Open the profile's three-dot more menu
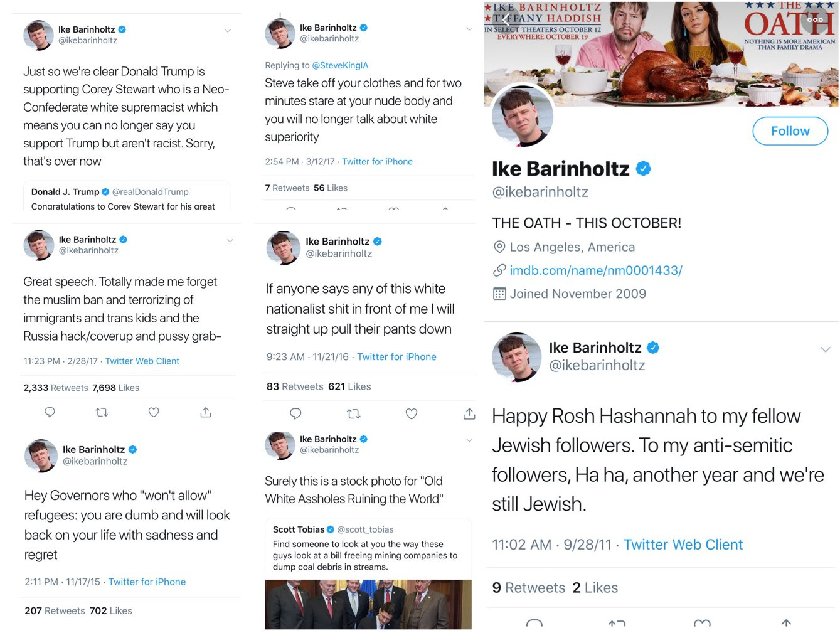The height and width of the screenshot is (633, 840). (x=815, y=20)
